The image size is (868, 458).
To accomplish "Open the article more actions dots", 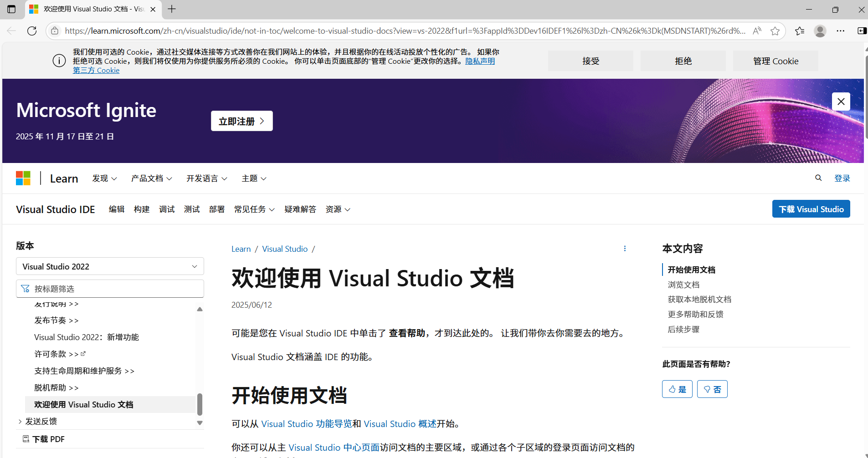I will pos(625,249).
